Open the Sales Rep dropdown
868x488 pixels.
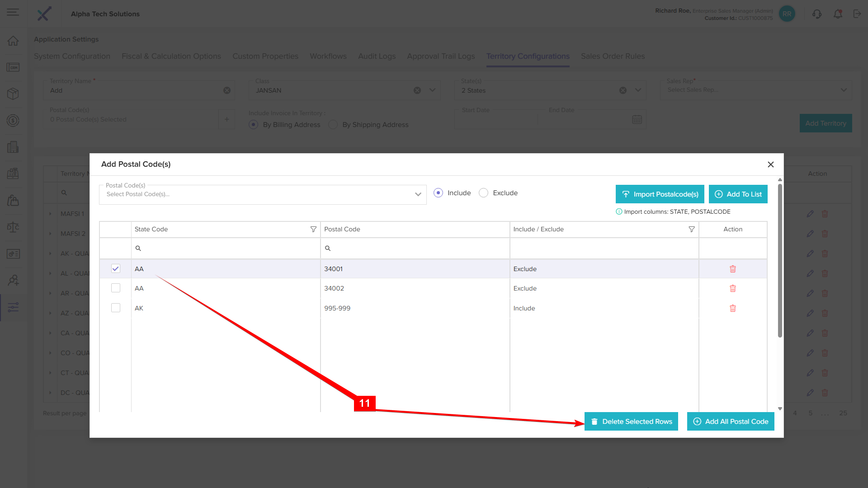pyautogui.click(x=843, y=90)
